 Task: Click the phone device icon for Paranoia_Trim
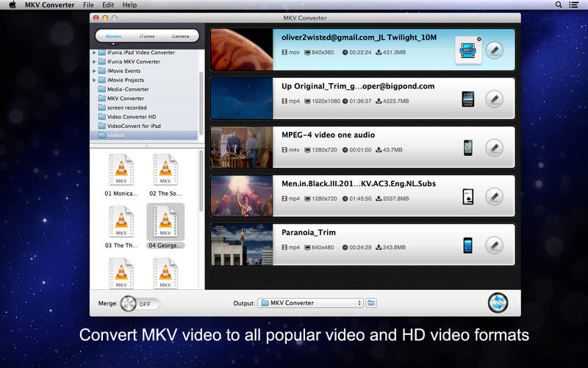tap(468, 245)
